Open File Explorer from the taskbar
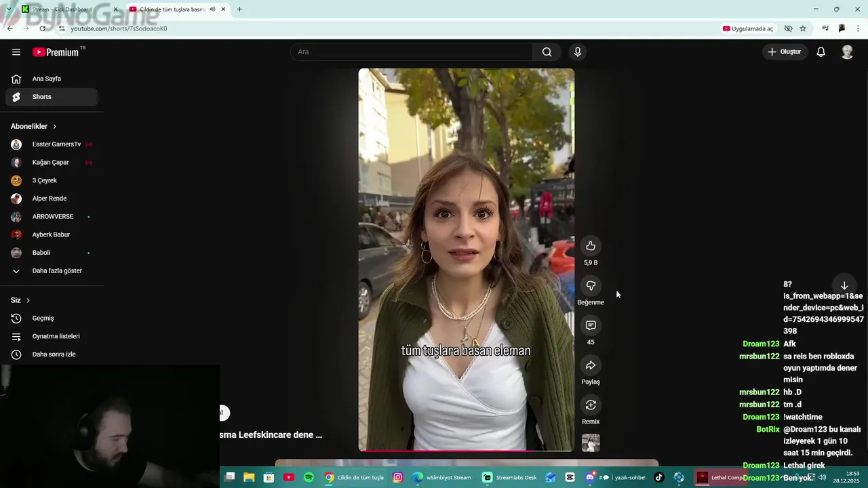Screen dimensions: 868x488 point(249,477)
